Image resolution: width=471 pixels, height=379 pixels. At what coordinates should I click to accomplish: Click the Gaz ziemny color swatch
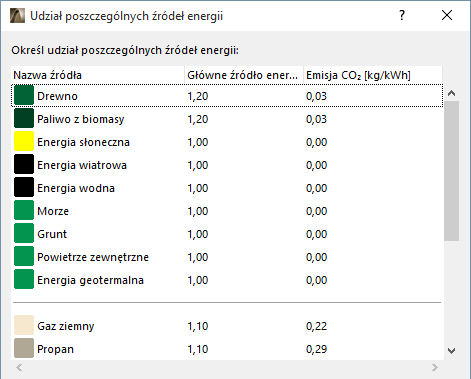tap(24, 325)
